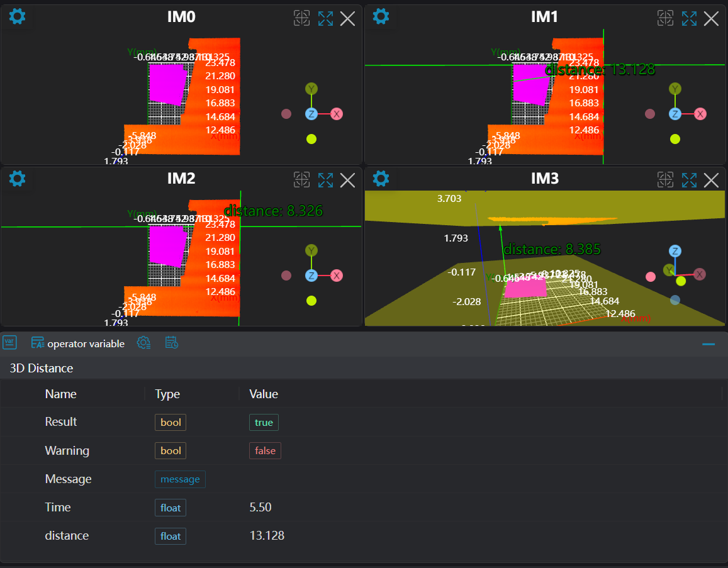The image size is (728, 568).
Task: Open the settings list gear icon in toolbar
Action: [144, 343]
